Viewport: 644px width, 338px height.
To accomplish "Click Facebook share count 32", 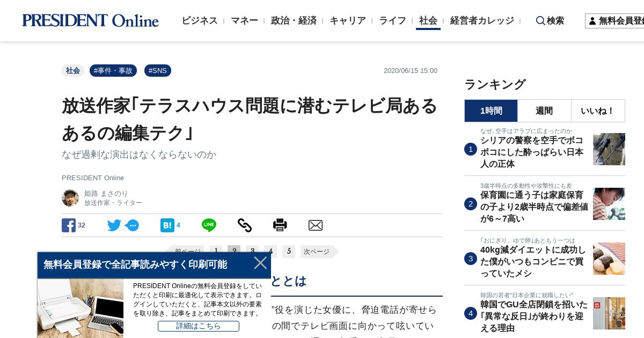I will 82,225.
